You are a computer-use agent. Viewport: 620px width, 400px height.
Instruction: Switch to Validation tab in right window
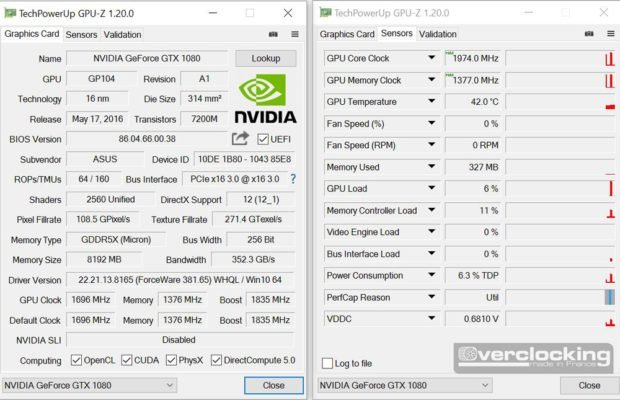pos(437,34)
